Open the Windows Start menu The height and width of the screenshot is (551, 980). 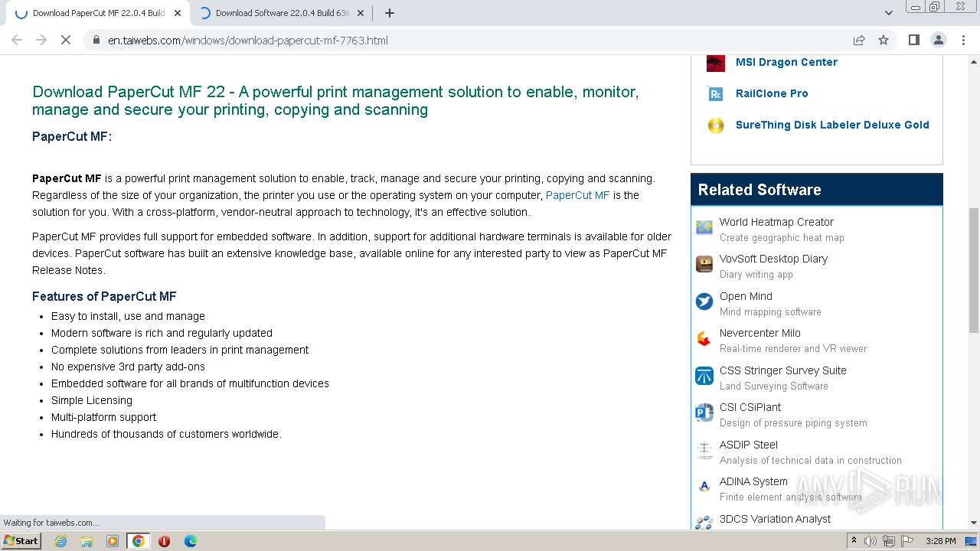pos(21,541)
